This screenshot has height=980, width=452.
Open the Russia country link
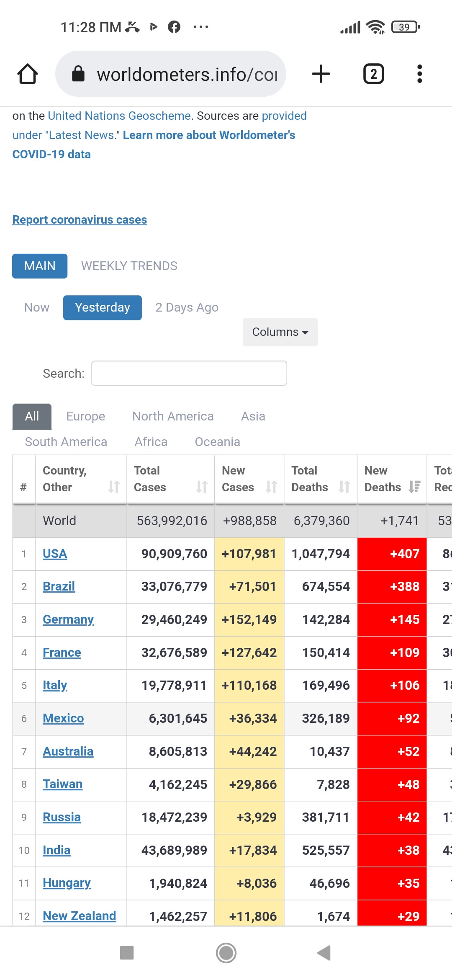pos(62,817)
